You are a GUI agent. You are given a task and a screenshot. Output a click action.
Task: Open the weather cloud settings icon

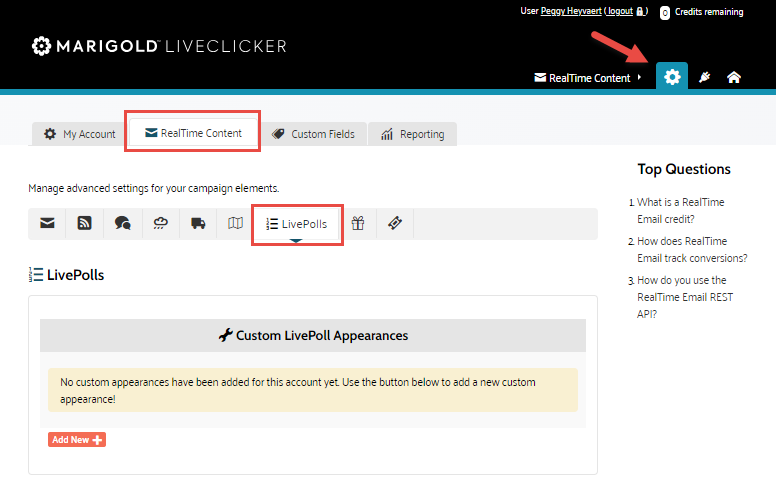pyautogui.click(x=160, y=224)
